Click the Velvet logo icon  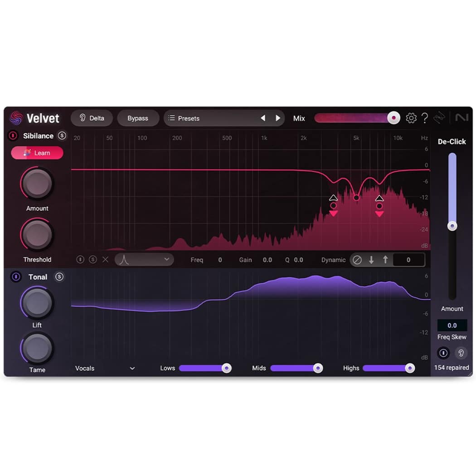pyautogui.click(x=16, y=118)
